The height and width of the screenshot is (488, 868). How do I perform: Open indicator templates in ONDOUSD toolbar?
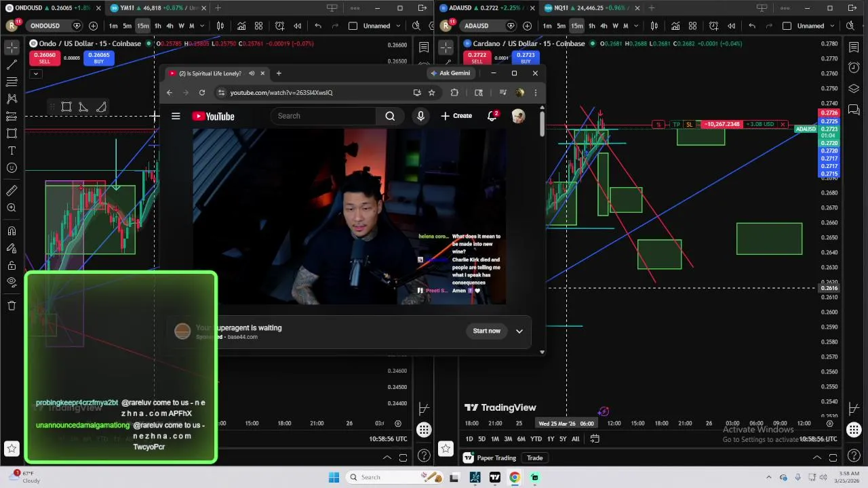258,26
